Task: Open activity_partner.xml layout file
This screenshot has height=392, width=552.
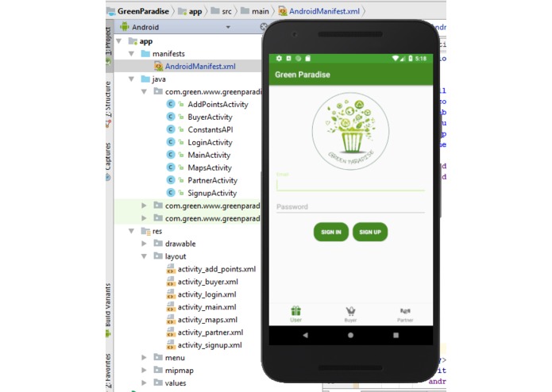Action: (x=210, y=332)
